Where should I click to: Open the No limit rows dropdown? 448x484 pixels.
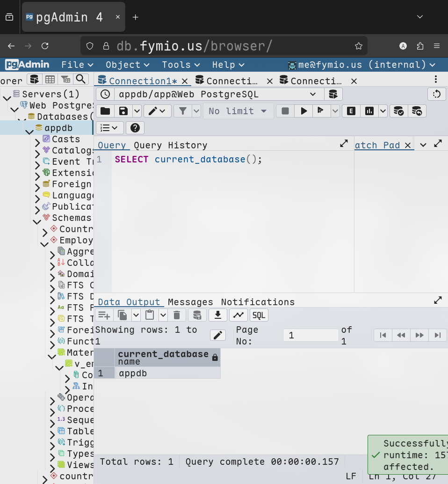pyautogui.click(x=238, y=111)
